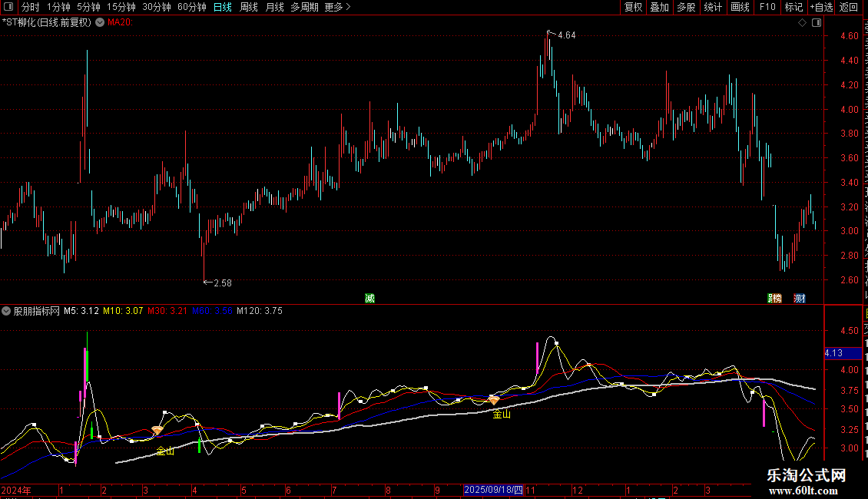Click the *ST柳化(日线.前复权) chart title
The width and height of the screenshot is (868, 499).
click(x=47, y=22)
